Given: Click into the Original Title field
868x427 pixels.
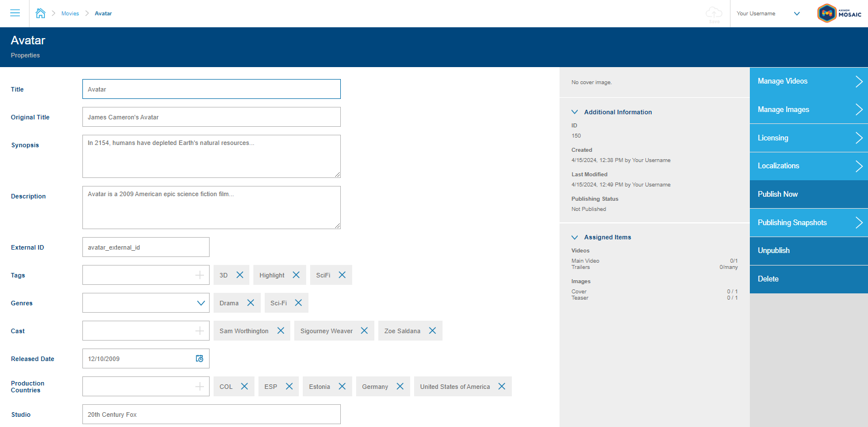Looking at the screenshot, I should click(x=211, y=117).
